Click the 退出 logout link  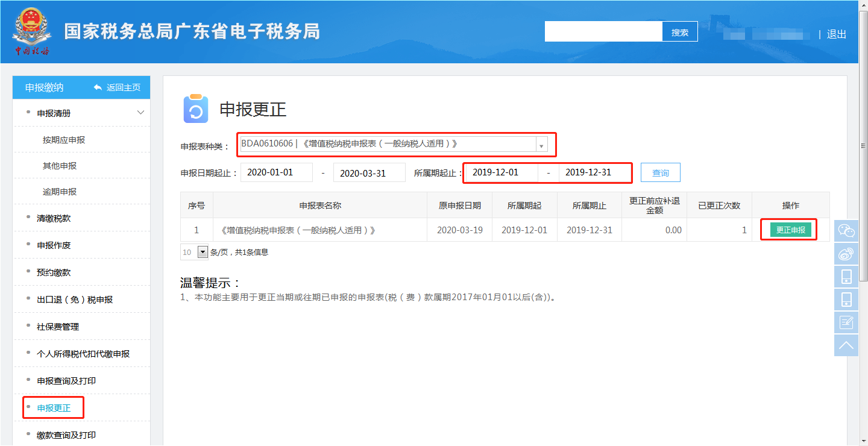[x=837, y=34]
